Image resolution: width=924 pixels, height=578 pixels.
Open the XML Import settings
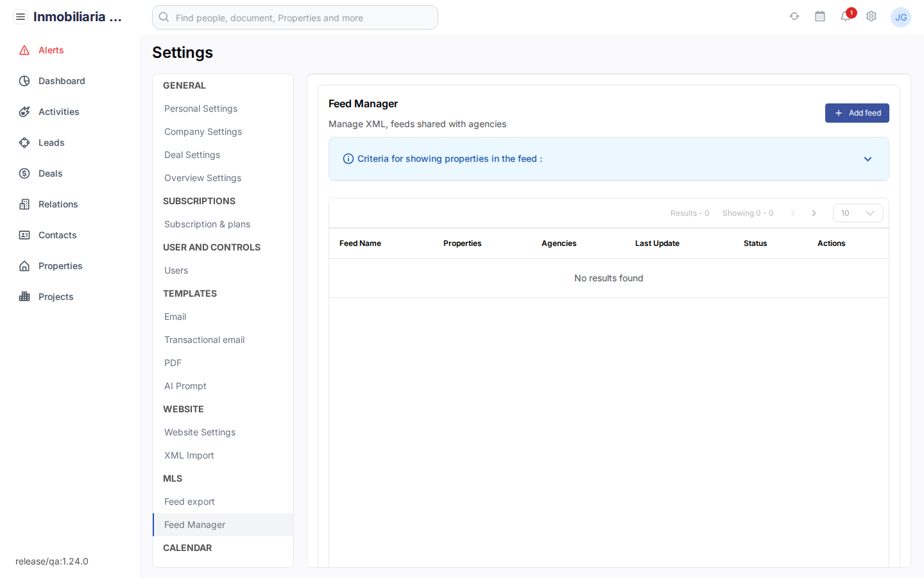[x=189, y=455]
